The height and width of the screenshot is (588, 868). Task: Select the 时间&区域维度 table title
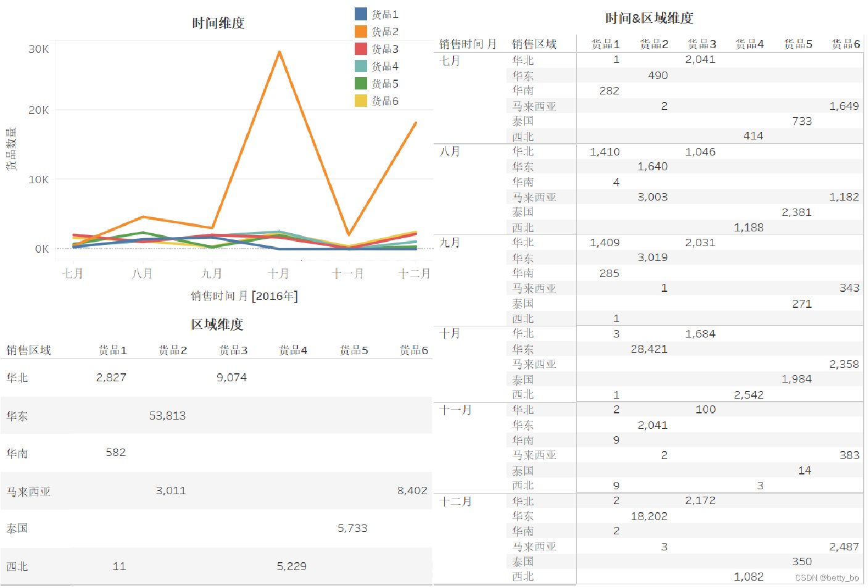pyautogui.click(x=649, y=18)
